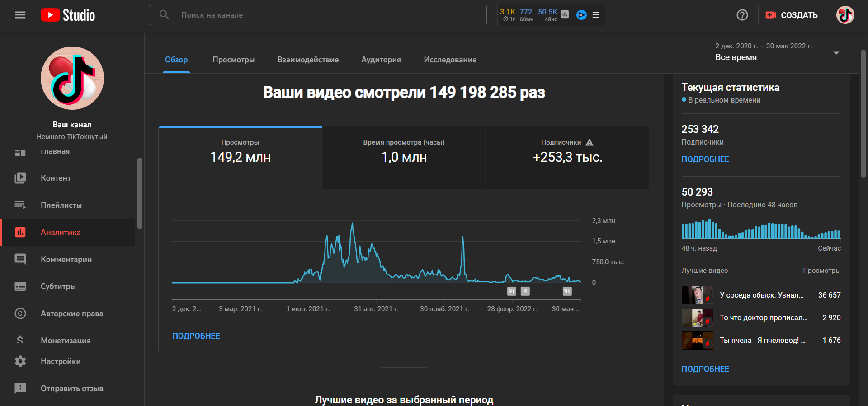The height and width of the screenshot is (406, 868).
Task: Click the search magnifier icon
Action: (165, 15)
